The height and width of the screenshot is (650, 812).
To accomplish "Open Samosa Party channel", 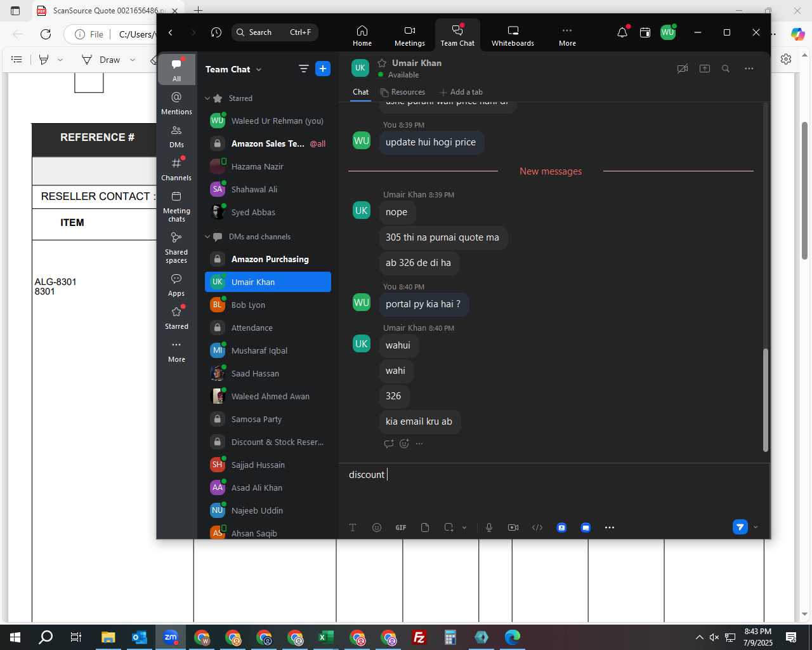I will point(268,419).
